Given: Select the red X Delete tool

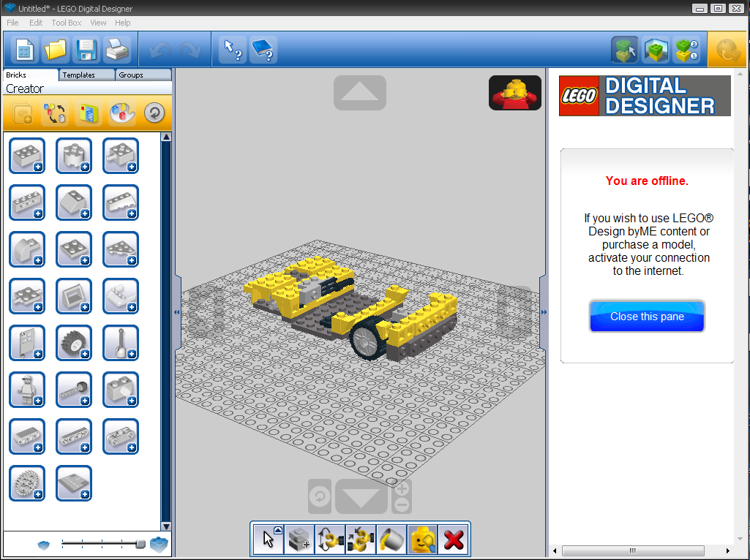Looking at the screenshot, I should [453, 540].
